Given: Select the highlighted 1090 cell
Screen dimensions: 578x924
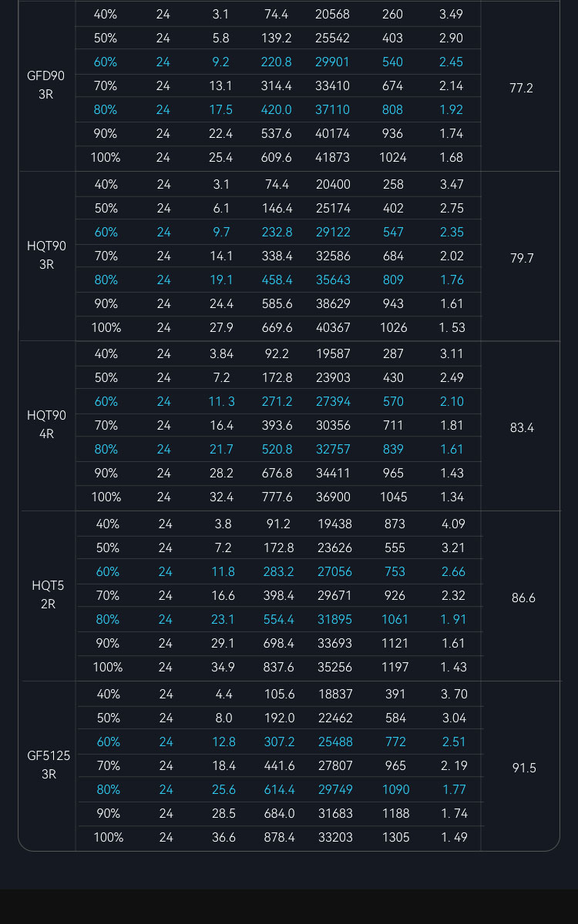Looking at the screenshot, I should click(x=396, y=789).
